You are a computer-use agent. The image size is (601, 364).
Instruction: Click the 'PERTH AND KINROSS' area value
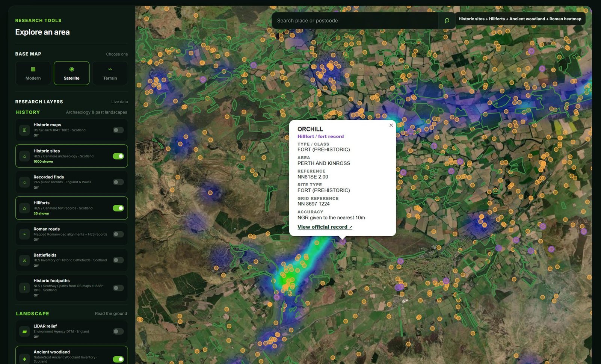(x=324, y=163)
